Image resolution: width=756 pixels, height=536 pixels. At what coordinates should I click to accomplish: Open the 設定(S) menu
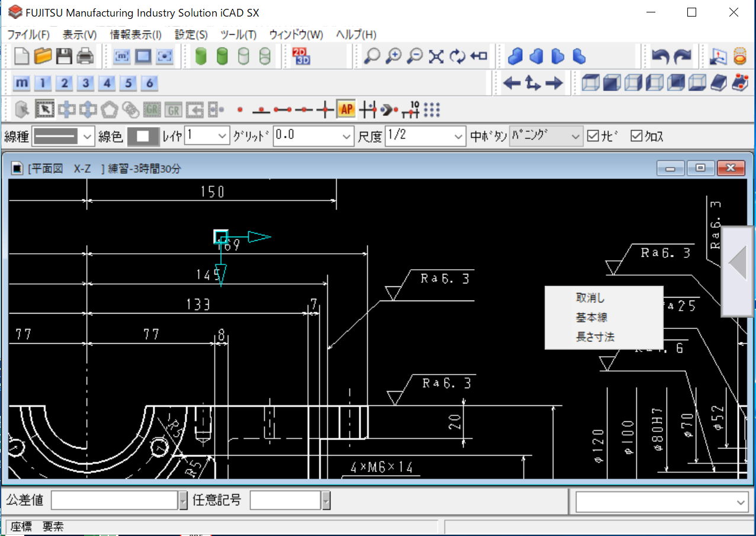191,34
